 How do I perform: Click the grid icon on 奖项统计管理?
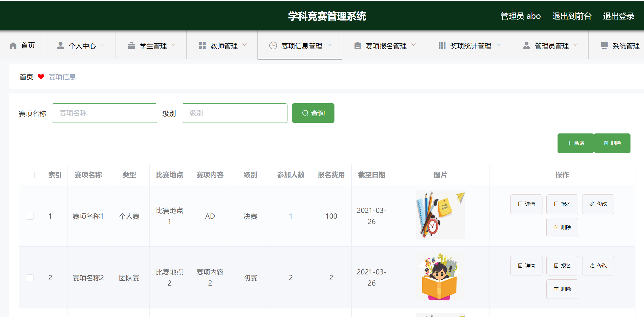pos(442,45)
